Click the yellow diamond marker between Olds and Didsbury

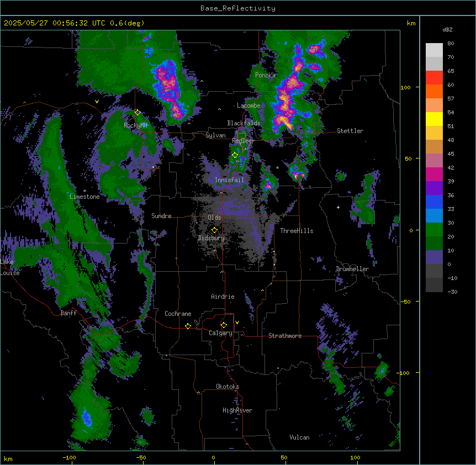coord(214,230)
